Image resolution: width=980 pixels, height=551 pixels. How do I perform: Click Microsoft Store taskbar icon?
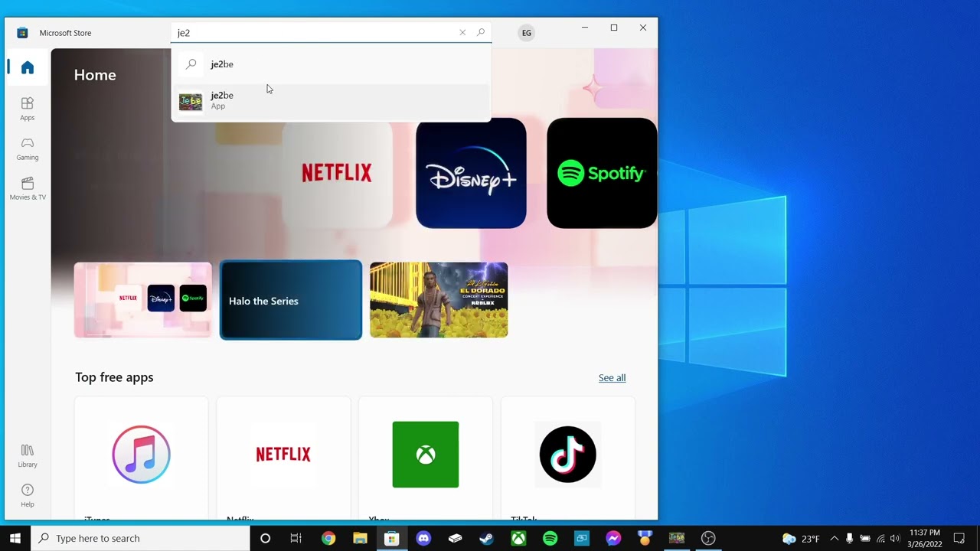pyautogui.click(x=391, y=538)
